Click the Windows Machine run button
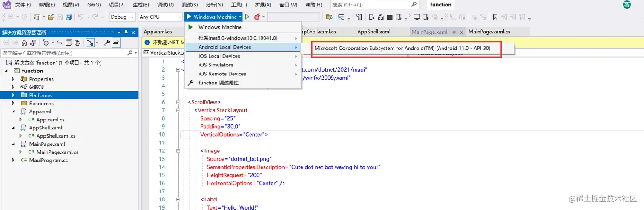Image resolution: width=644 pixels, height=210 pixels. click(211, 17)
